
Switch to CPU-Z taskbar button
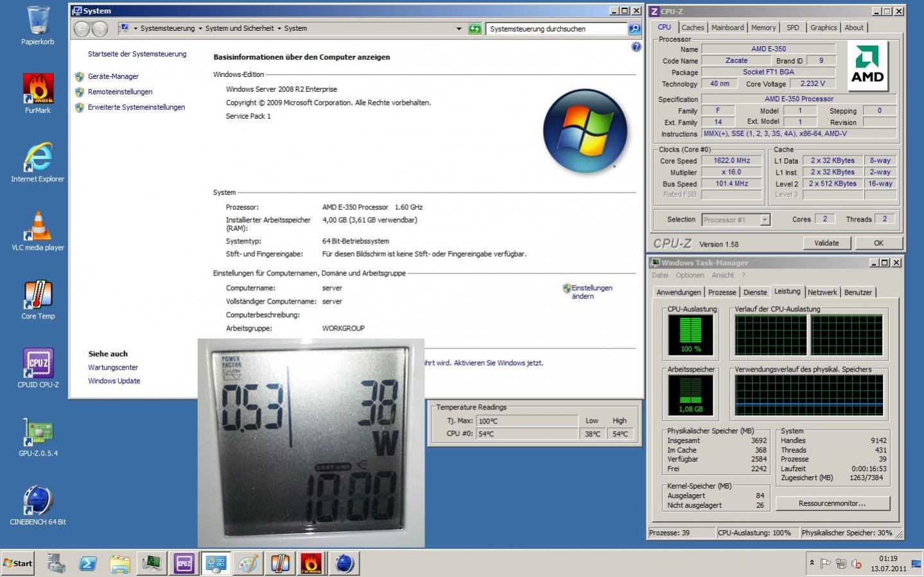(184, 564)
